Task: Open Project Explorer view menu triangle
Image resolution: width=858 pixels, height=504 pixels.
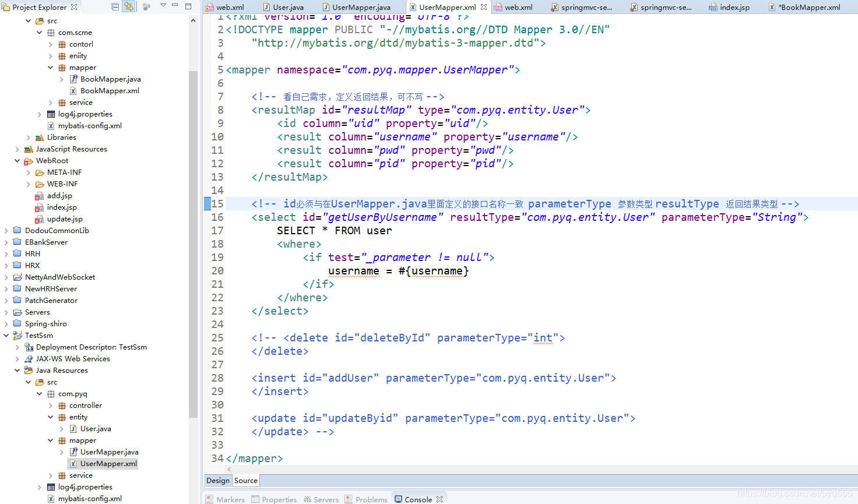Action: pos(163,5)
